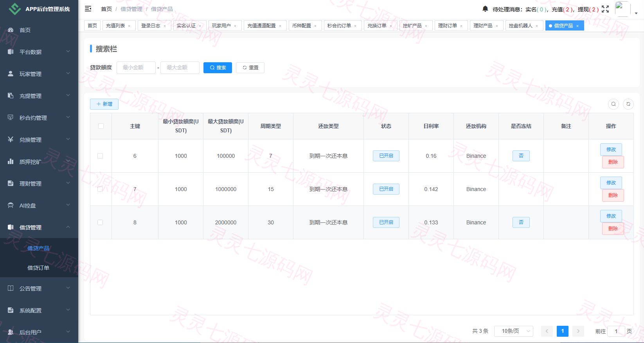Image resolution: width=644 pixels, height=343 pixels.
Task: Close the active 借贷产品 tab
Action: pyautogui.click(x=577, y=26)
